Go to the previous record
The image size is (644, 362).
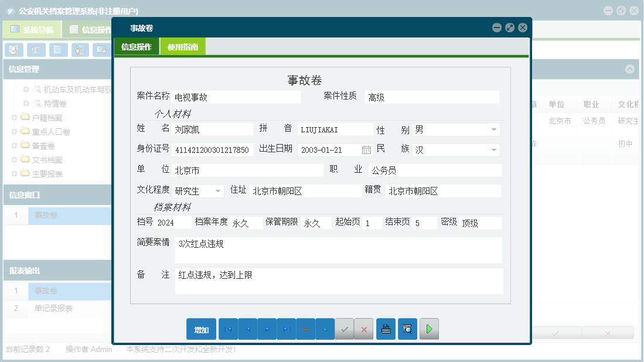coord(247,329)
